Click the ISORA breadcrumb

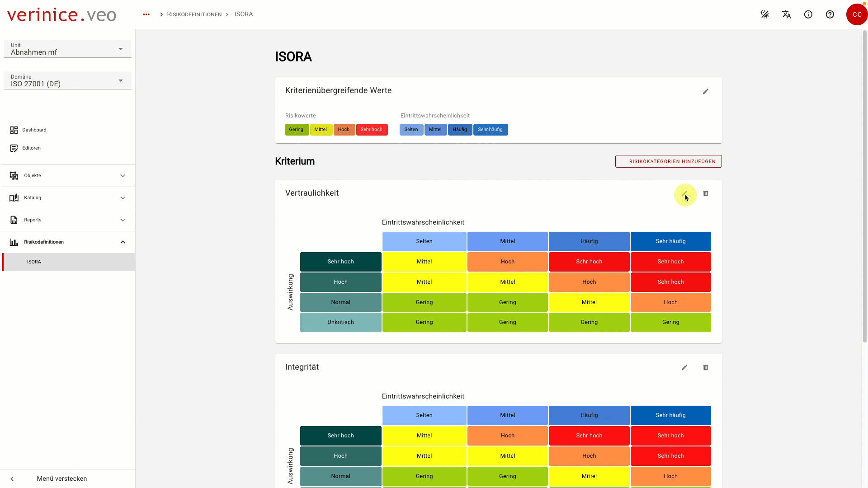tap(244, 14)
